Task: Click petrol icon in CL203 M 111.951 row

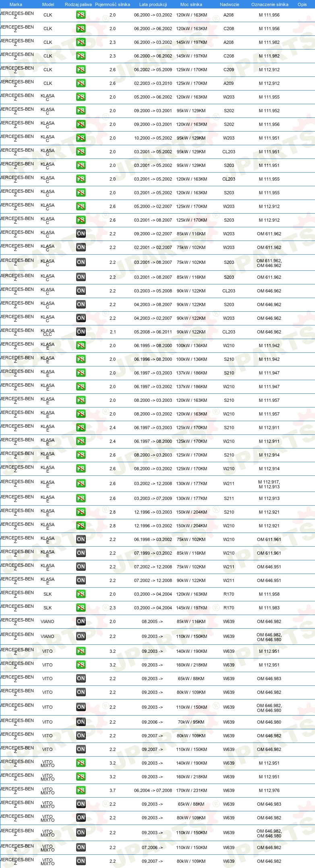Action: [81, 152]
